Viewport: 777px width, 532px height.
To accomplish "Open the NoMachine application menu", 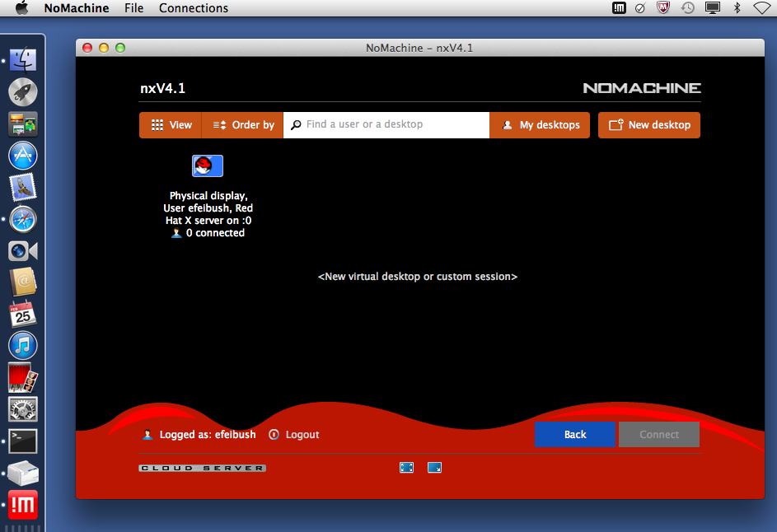I will (77, 8).
